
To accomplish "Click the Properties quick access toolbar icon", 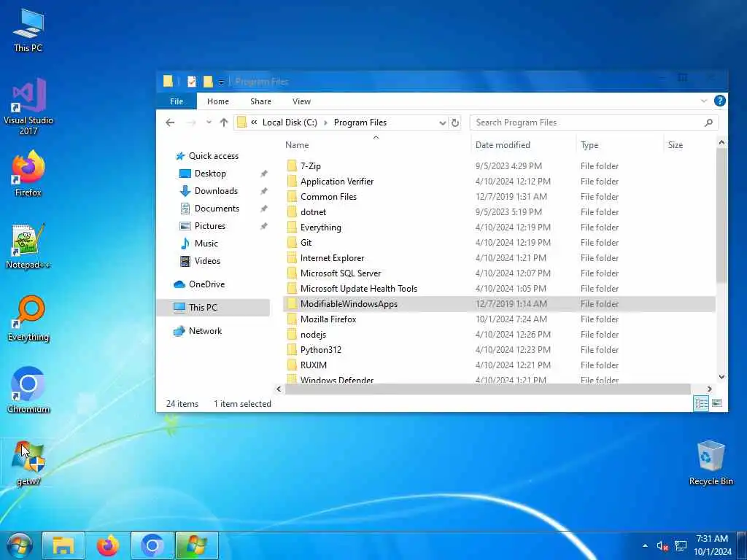I will pyautogui.click(x=192, y=82).
